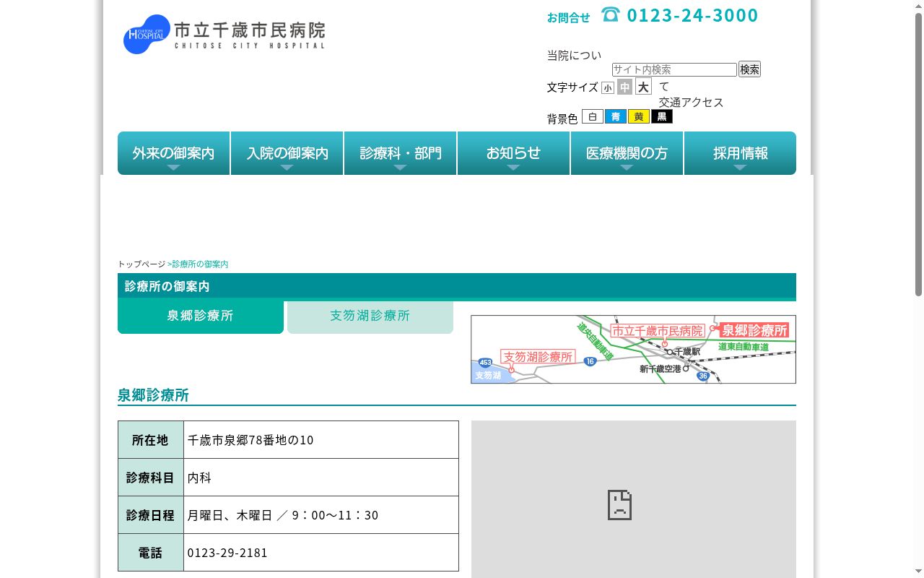
Task: Click the 文字サイズ label
Action: point(572,87)
